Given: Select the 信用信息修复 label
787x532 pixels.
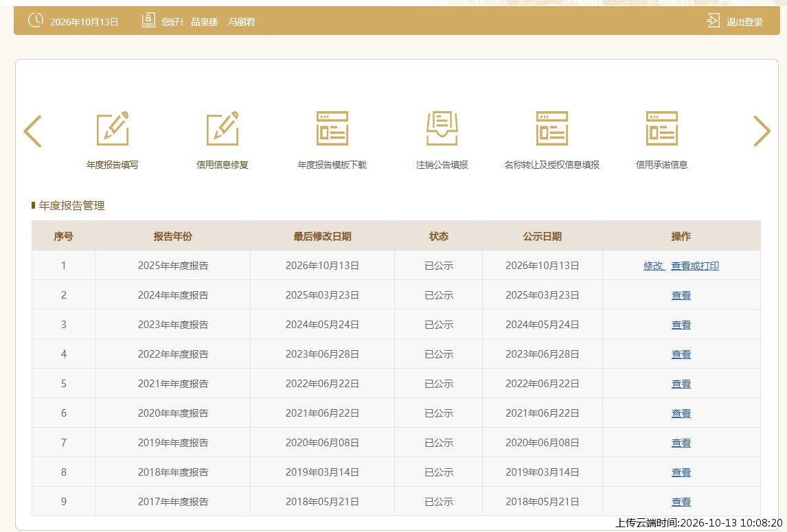Looking at the screenshot, I should click(223, 165).
